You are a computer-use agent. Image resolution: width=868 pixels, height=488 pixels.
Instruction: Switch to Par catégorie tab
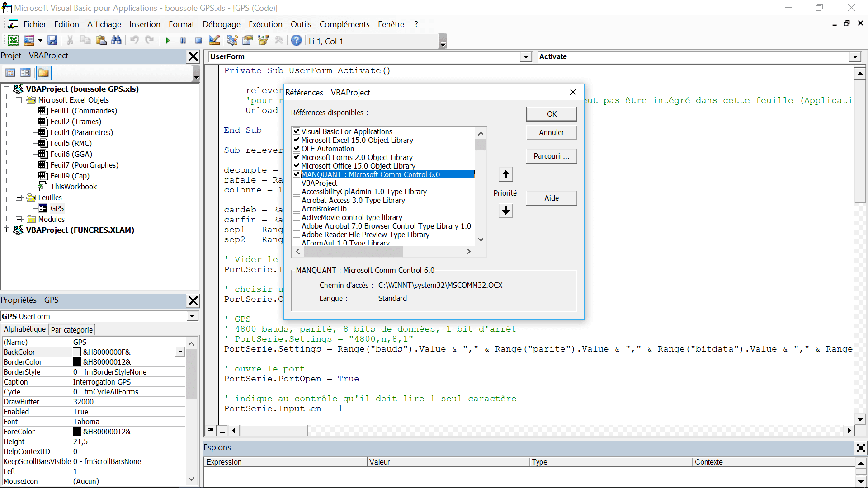coord(72,330)
